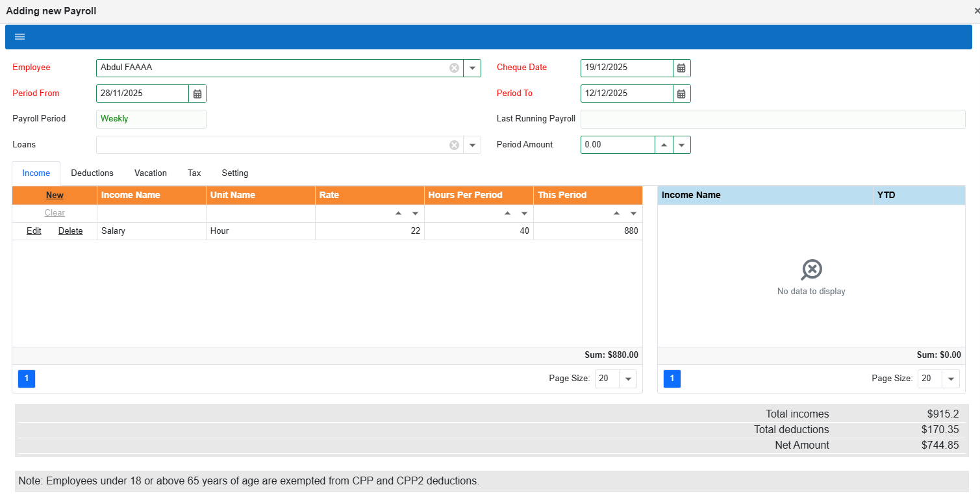Click the Net Amount $744.85 value
The image size is (980, 500).
(x=939, y=445)
